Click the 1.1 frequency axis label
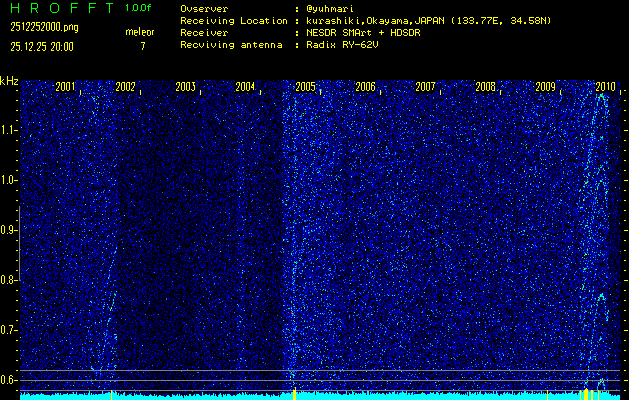 [x=8, y=130]
